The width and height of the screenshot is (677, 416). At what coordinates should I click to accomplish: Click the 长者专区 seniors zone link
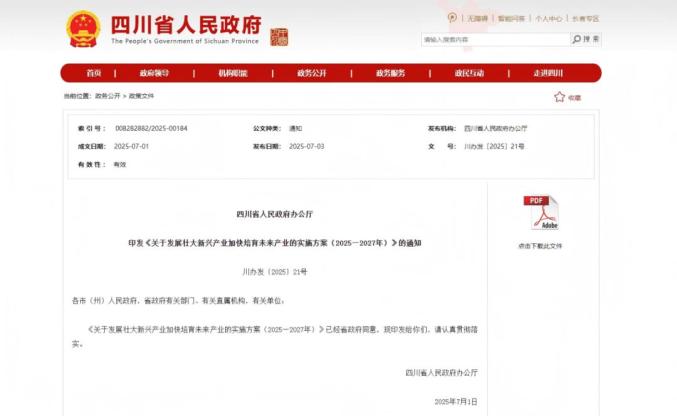coord(585,18)
